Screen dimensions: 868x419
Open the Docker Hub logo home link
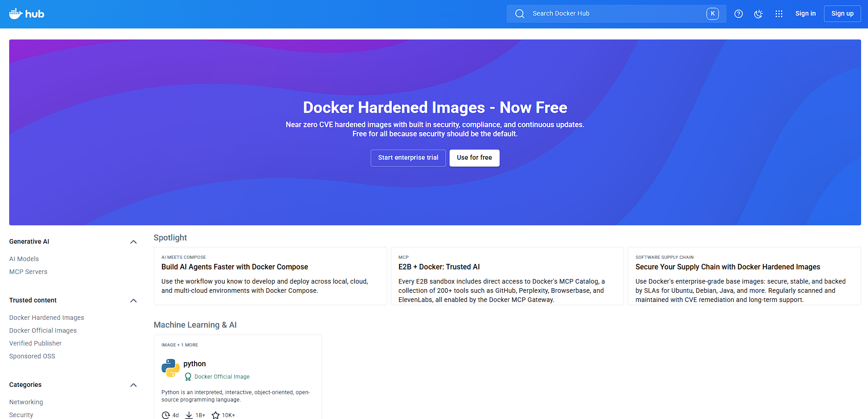click(27, 14)
